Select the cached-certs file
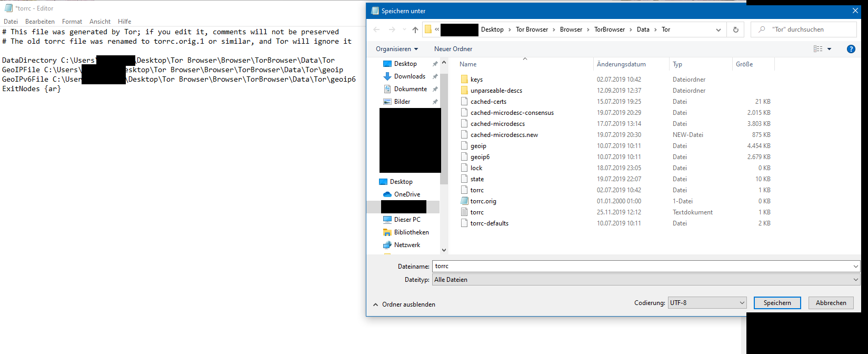Screen dimensions: 868x354 click(x=488, y=102)
